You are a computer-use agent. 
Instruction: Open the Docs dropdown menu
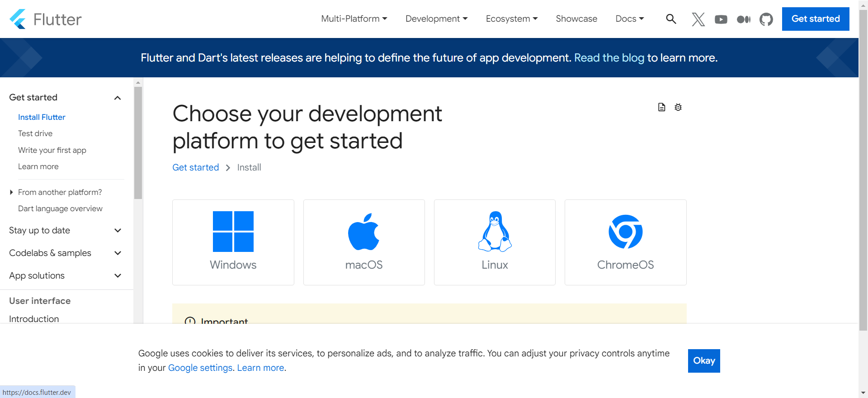(629, 19)
